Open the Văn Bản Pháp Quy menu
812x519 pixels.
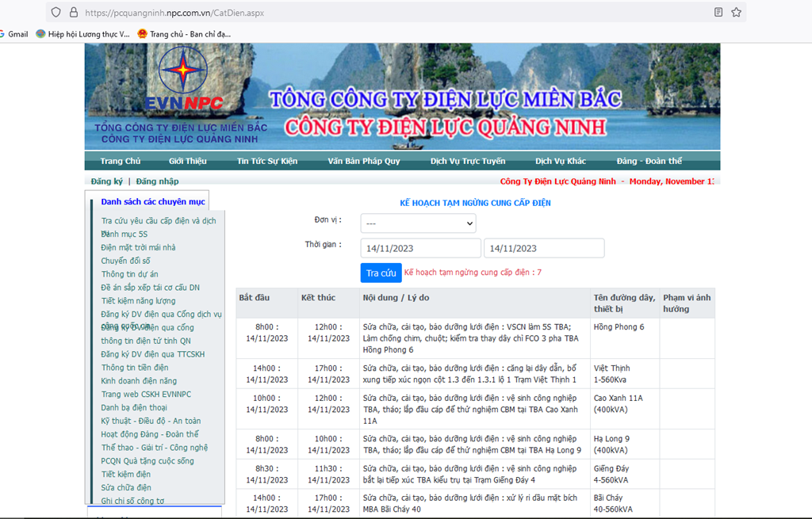pos(363,161)
